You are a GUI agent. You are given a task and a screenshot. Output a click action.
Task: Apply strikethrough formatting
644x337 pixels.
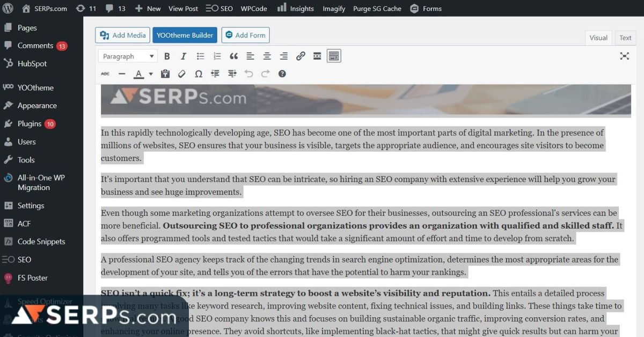pos(105,74)
